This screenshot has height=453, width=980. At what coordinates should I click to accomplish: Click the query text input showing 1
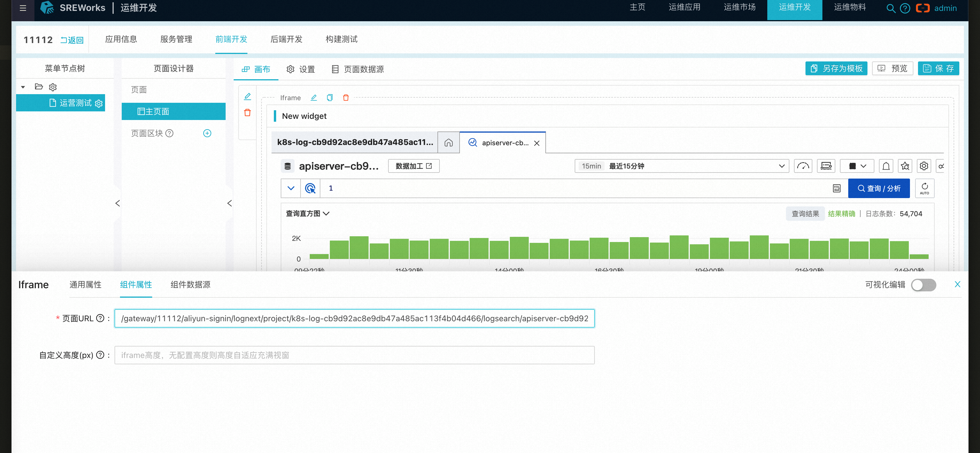(x=574, y=188)
